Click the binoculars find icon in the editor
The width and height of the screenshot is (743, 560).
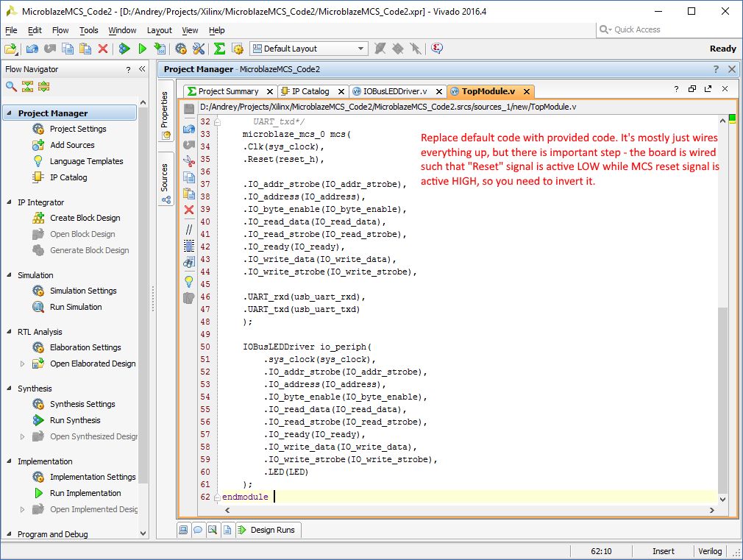189,262
